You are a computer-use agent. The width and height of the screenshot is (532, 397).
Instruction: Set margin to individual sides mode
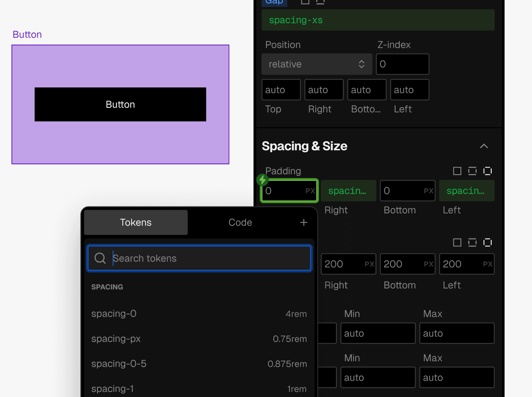click(487, 242)
